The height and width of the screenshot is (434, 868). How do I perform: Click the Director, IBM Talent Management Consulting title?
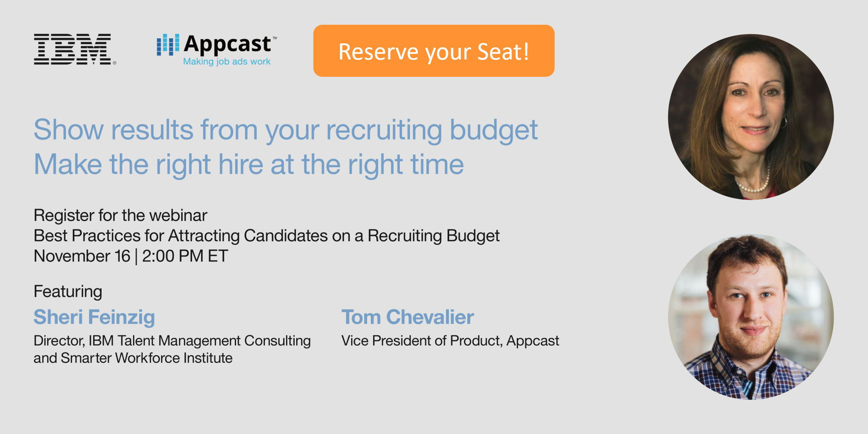click(172, 341)
